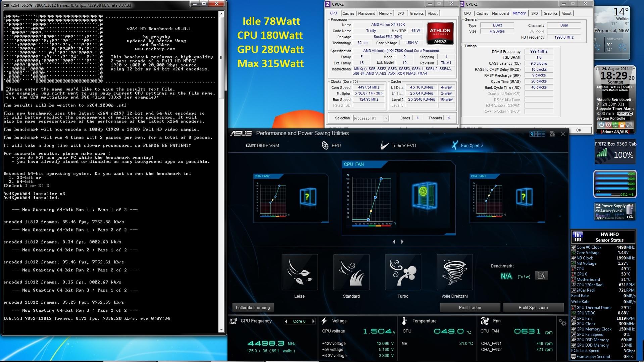Open the Graphics tab in left CPU-Z window
The image size is (644, 362).
click(x=417, y=13)
